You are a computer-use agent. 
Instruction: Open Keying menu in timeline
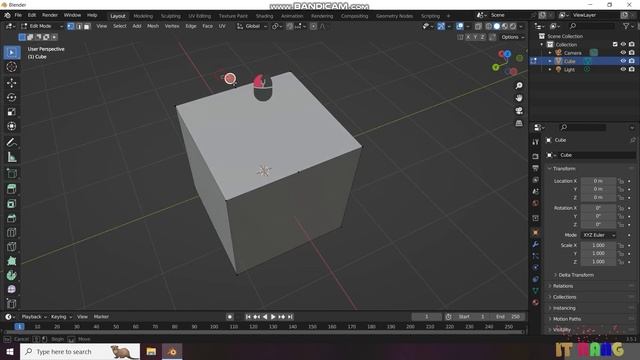(61, 317)
